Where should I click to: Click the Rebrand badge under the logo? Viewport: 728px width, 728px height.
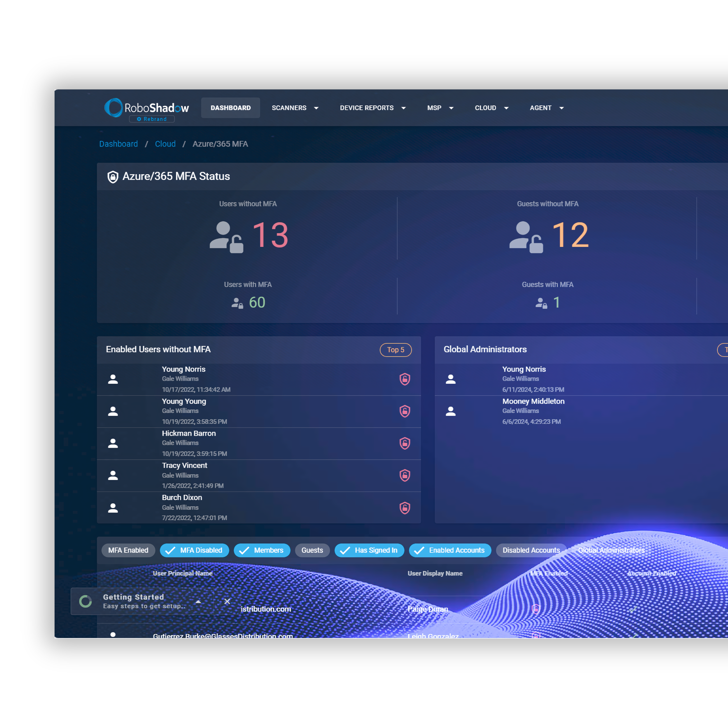click(x=152, y=119)
